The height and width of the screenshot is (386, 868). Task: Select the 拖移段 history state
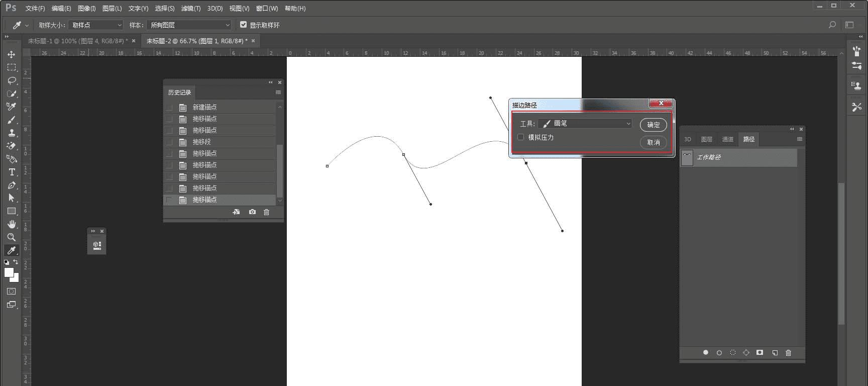[x=221, y=142]
